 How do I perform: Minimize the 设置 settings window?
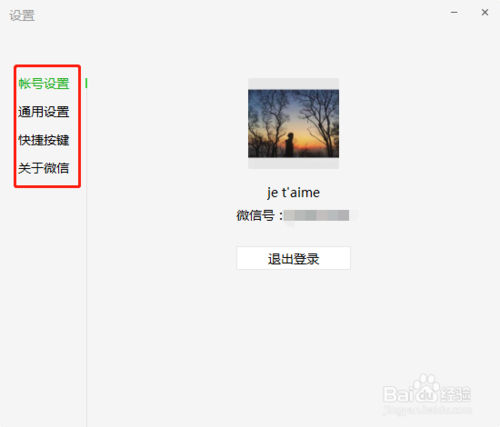[454, 13]
